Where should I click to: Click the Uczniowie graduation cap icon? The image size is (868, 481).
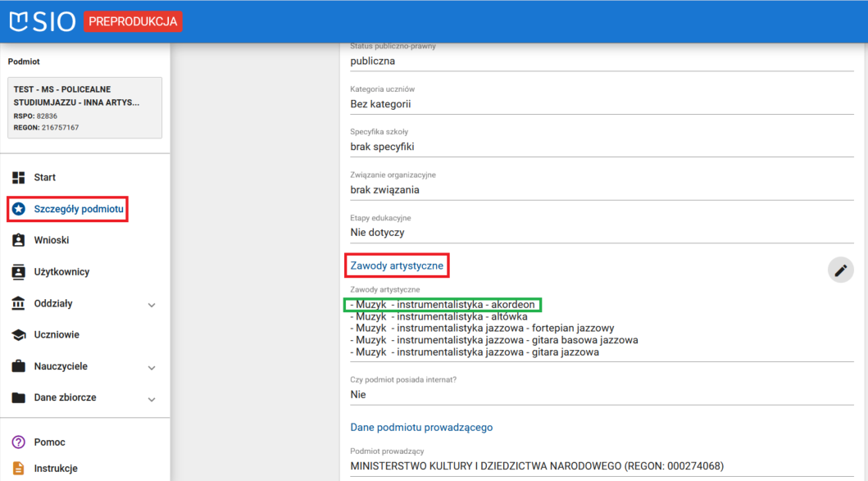(19, 335)
